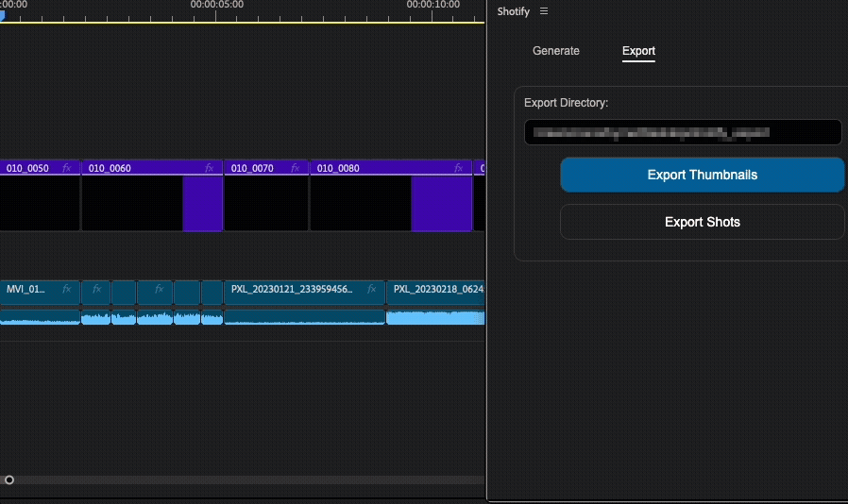Click the fx badge on clip 010_0070
Viewport: 848px width, 504px height.
(x=296, y=168)
